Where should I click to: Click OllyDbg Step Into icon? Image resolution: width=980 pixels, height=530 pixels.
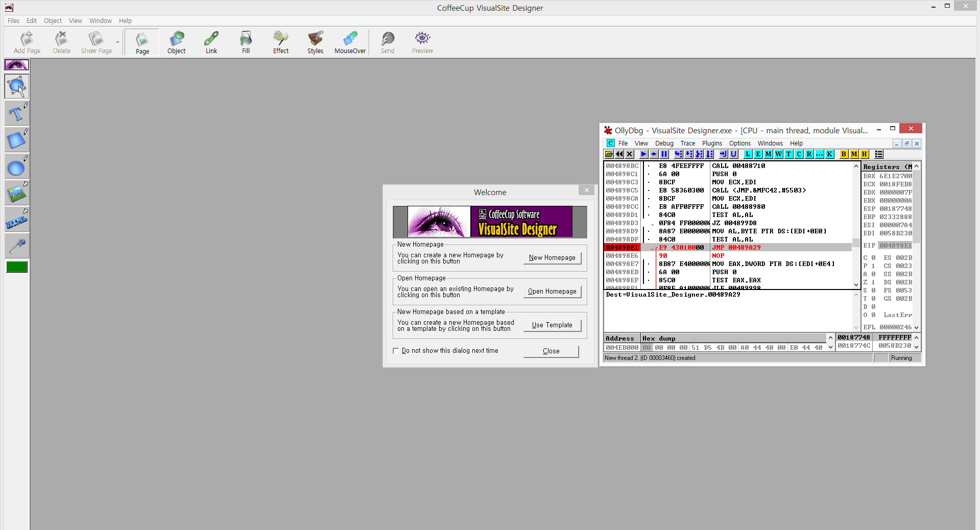pos(679,154)
